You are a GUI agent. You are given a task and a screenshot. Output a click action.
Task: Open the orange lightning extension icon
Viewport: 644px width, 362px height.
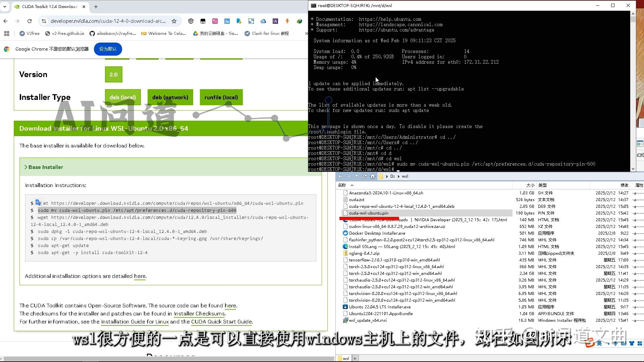coord(287,21)
